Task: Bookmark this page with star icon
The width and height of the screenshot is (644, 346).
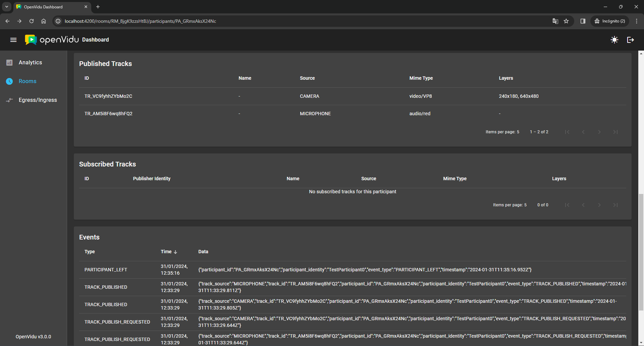Action: tap(566, 21)
